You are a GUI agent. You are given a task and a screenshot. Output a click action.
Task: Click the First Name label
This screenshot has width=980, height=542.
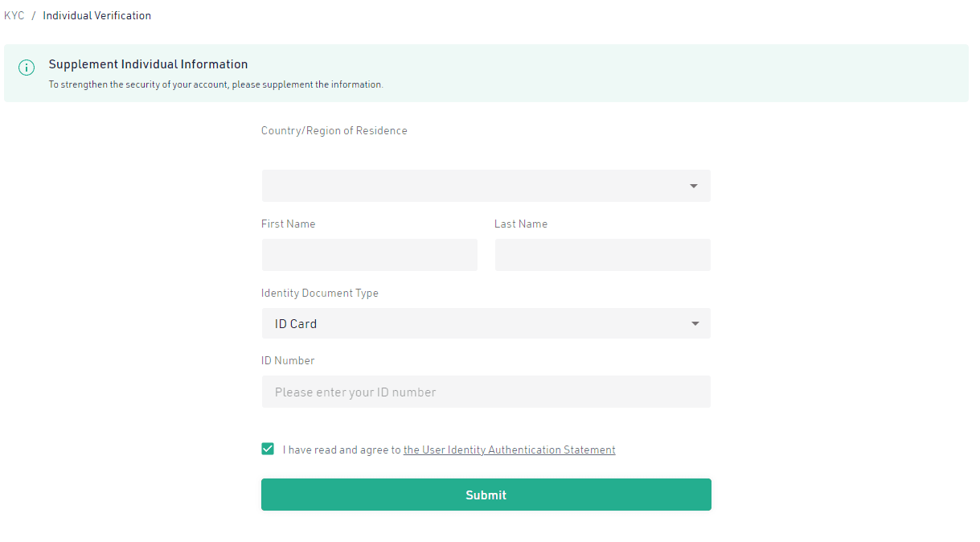pos(288,224)
